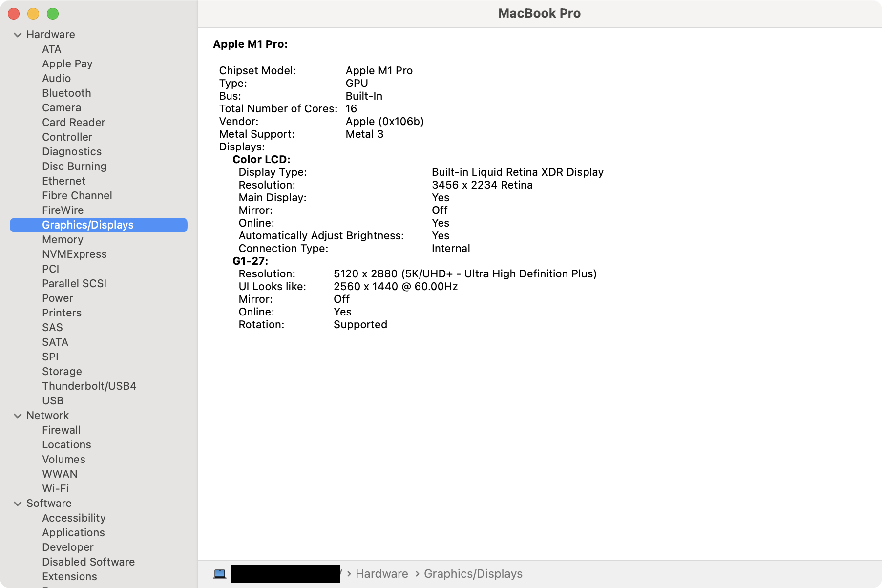Viewport: 882px width, 588px height.
Task: Open the Ethernet hardware section
Action: tap(64, 181)
